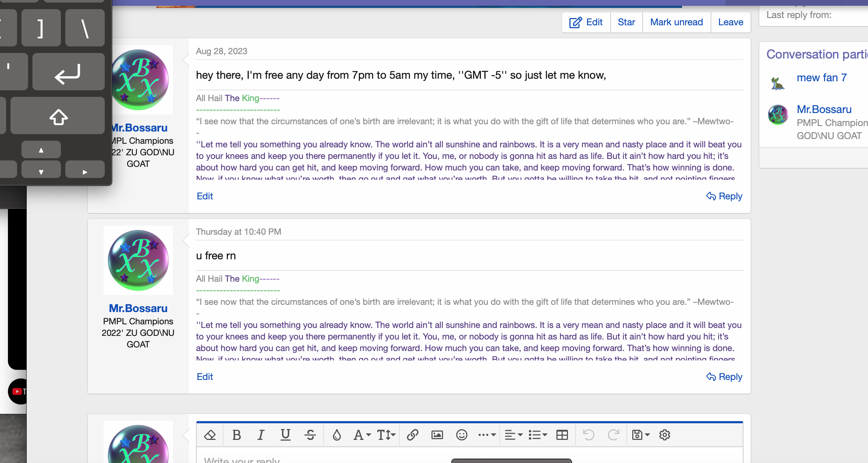Click the Bold formatting icon
Image resolution: width=868 pixels, height=463 pixels.
point(236,435)
